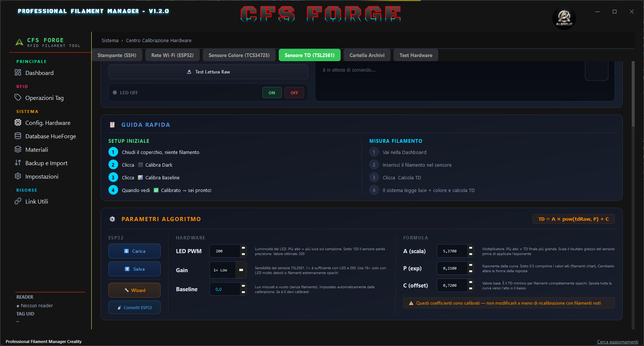Switch to Stampante (SSH) tab
Viewport: 644px width, 346px height.
(117, 55)
